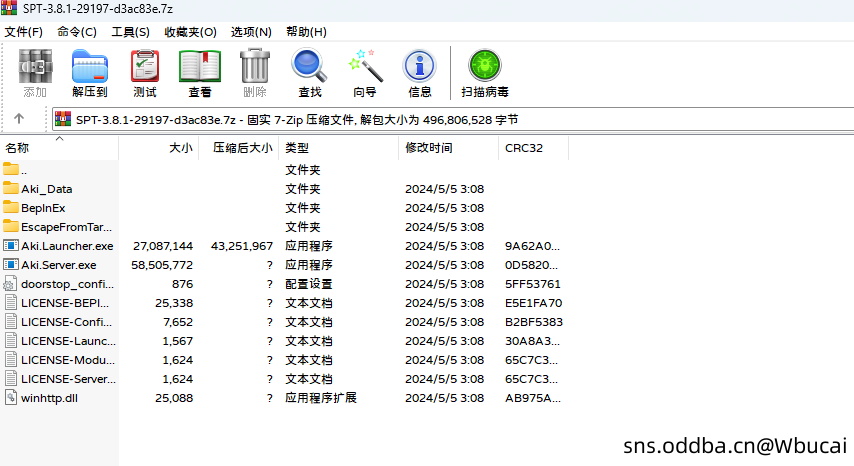Click the 测试 (Test) toolbar icon
854x466 pixels.
click(145, 66)
